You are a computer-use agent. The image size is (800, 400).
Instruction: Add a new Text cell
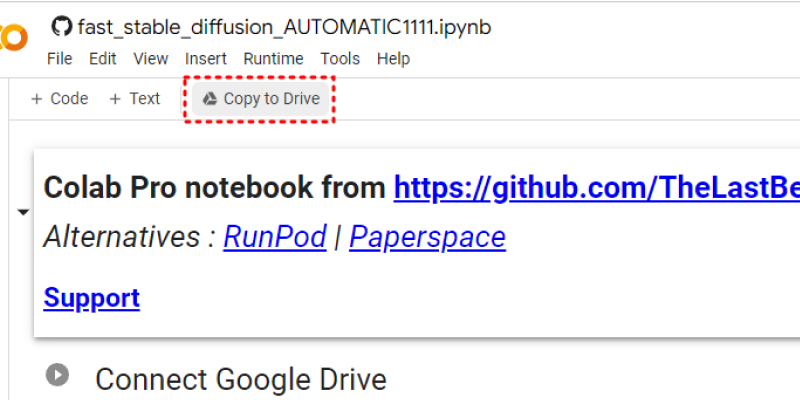[135, 98]
